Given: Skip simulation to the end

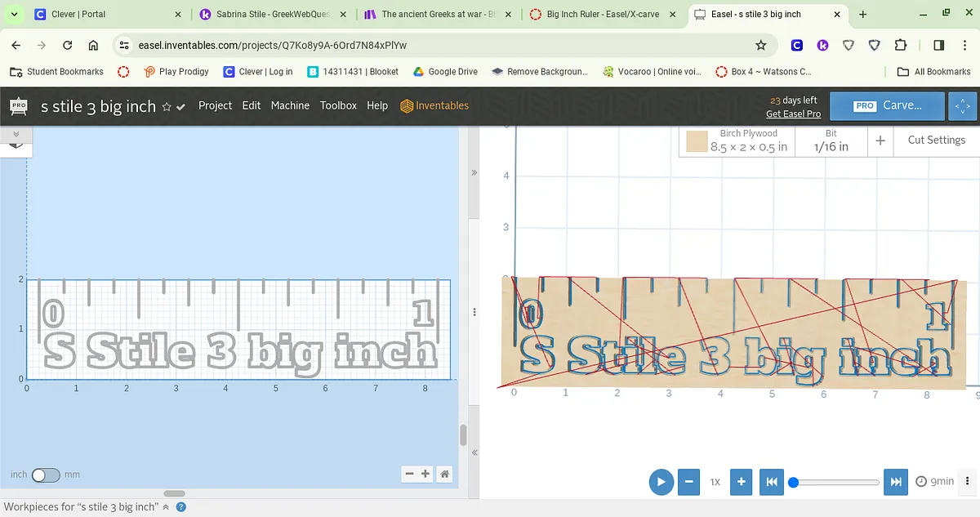Looking at the screenshot, I should (x=896, y=482).
